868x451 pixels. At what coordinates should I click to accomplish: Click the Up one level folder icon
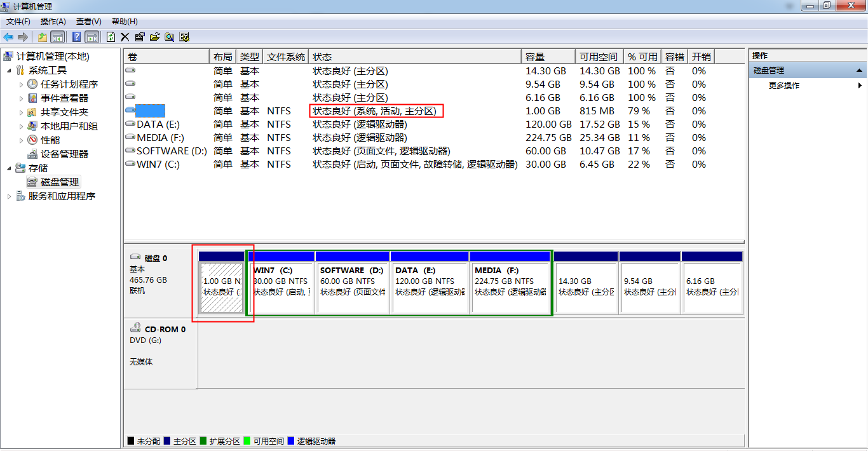point(43,37)
